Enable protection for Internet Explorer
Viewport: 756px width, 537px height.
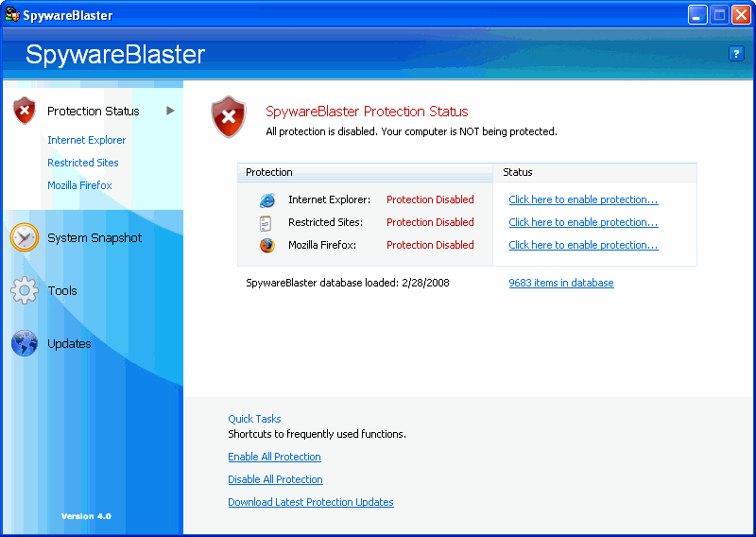coord(583,200)
